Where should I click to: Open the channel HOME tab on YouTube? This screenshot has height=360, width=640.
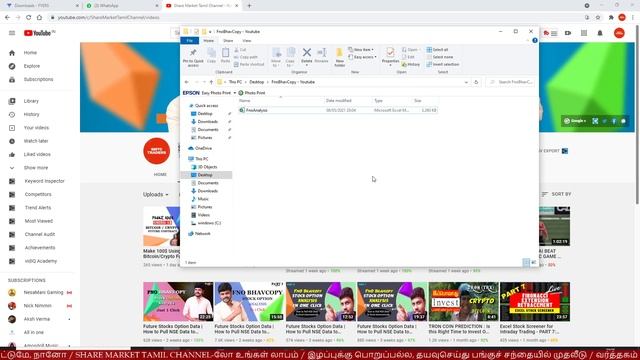(160, 174)
